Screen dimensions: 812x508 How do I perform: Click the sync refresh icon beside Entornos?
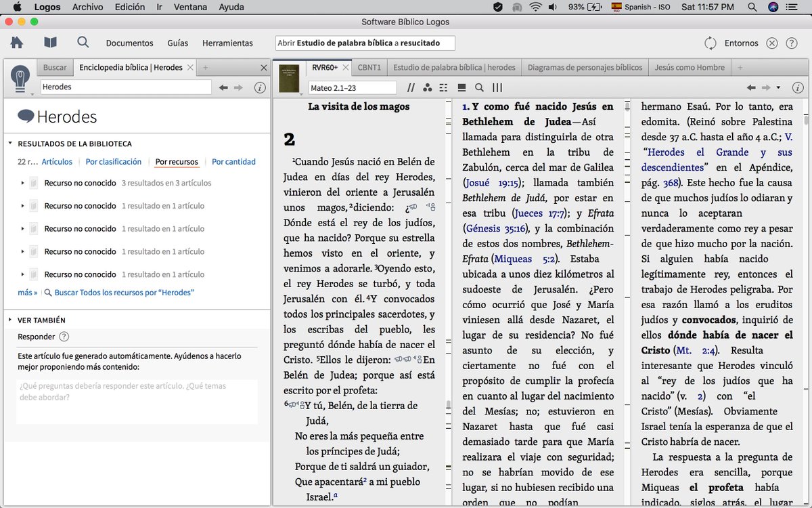point(710,43)
